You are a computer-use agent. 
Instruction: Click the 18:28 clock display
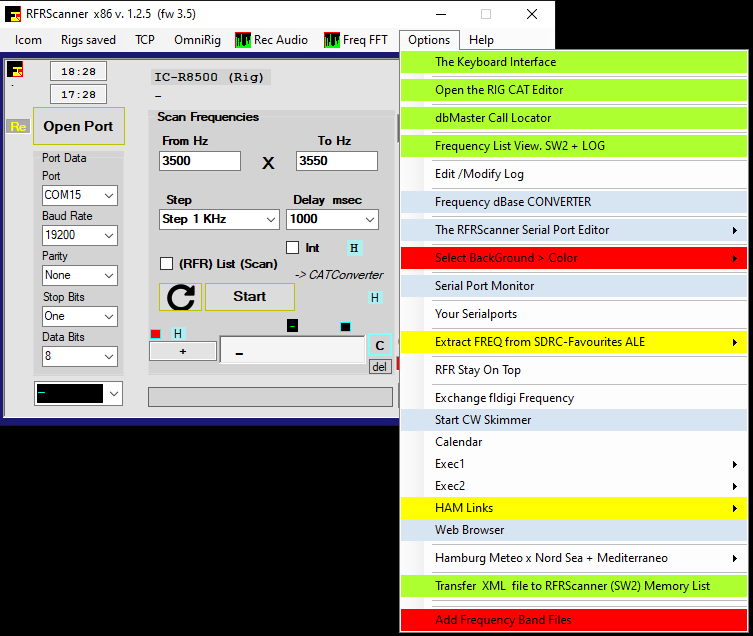pyautogui.click(x=78, y=72)
